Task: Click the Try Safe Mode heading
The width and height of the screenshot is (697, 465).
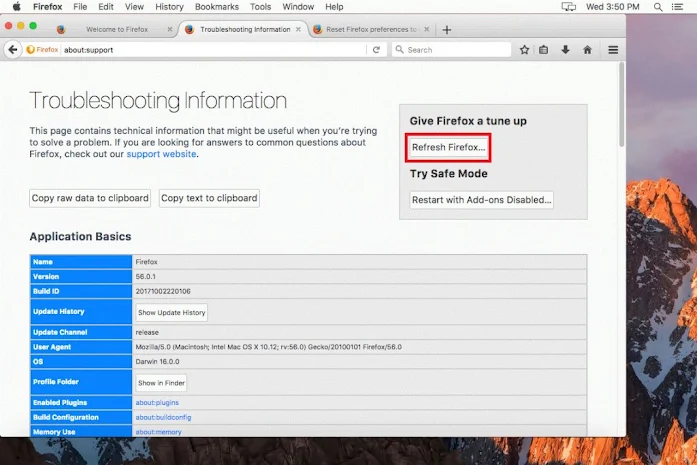Action: 449,173
